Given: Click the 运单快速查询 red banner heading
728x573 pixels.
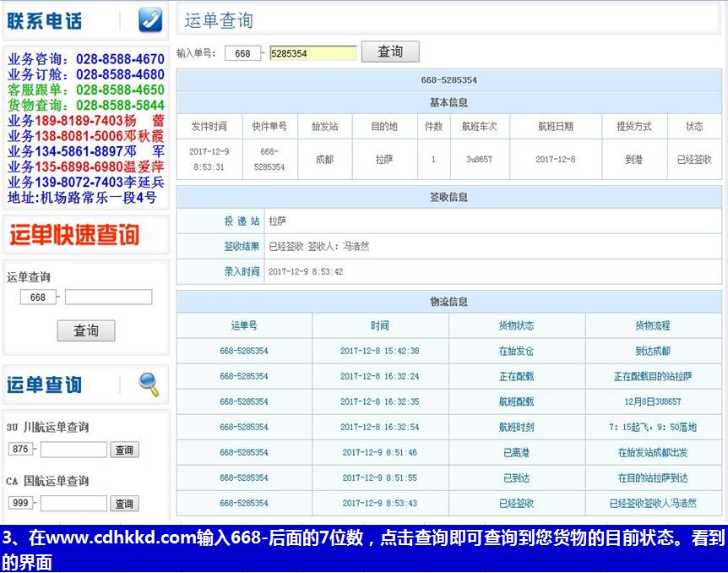Looking at the screenshot, I should 74,235.
